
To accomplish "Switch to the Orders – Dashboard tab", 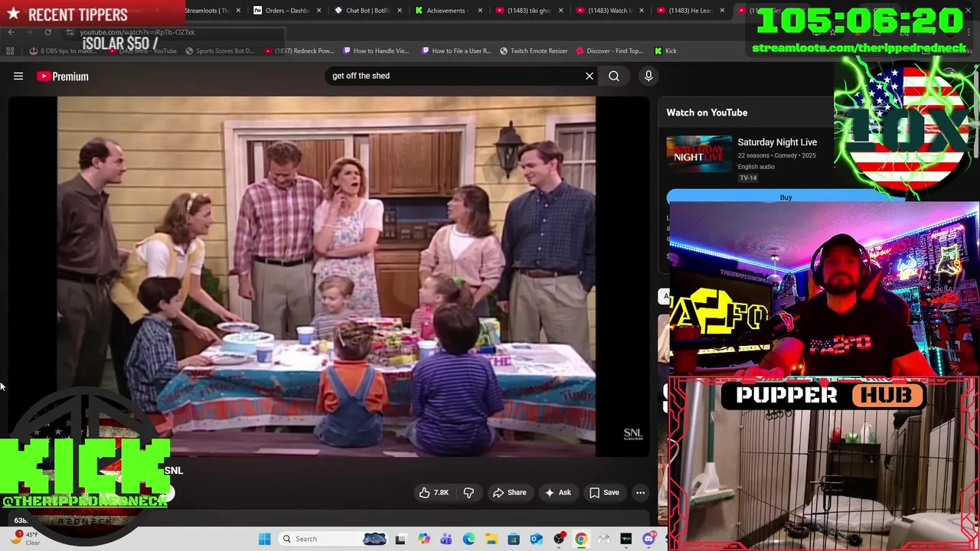I will (287, 11).
